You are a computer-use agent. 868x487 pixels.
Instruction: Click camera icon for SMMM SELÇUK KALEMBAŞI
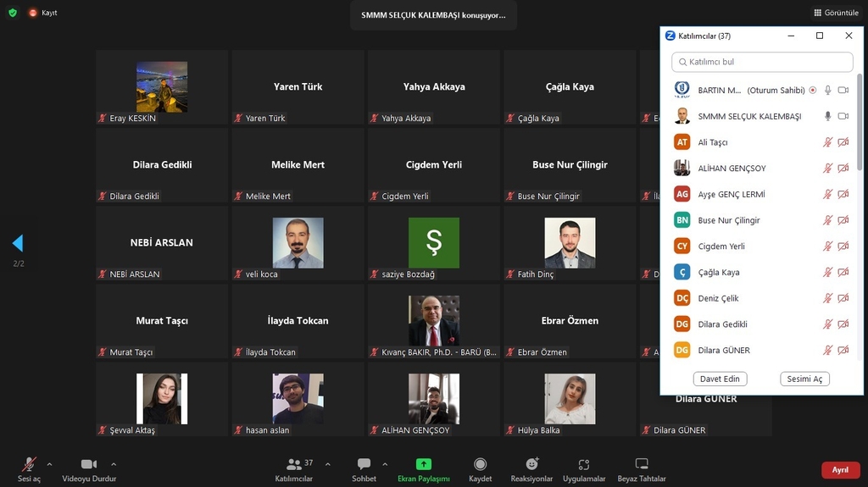point(843,116)
